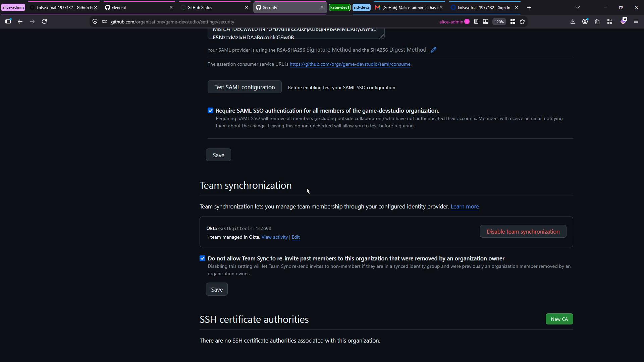This screenshot has width=644, height=362.
Task: Toggle Require SAML SSO authentication checkbox
Action: (x=211, y=111)
